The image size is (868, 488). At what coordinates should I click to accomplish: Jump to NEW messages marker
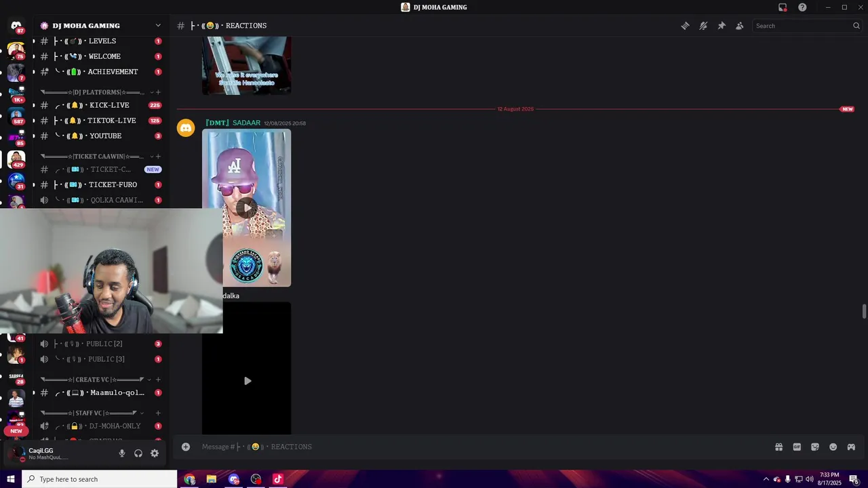847,109
